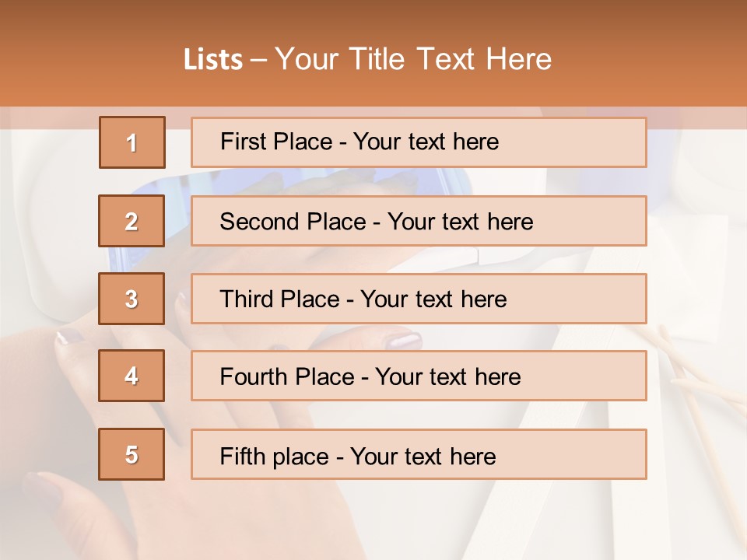Click the painted nail between third and fourth bars
The width and height of the screenshot is (747, 560).
[x=403, y=339]
